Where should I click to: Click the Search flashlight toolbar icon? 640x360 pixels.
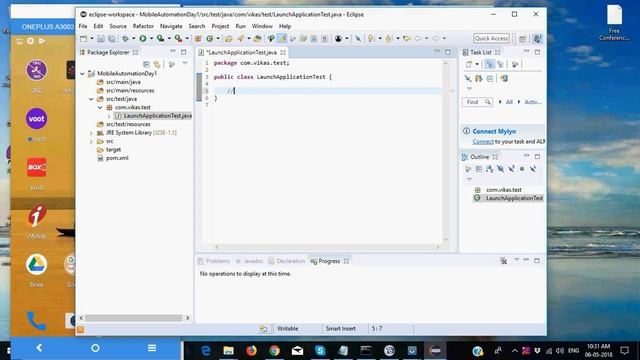pos(241,38)
